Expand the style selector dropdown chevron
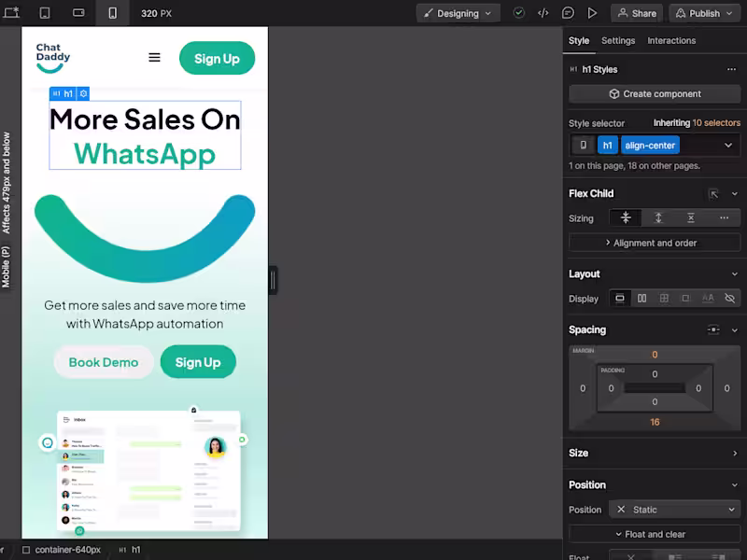Viewport: 747px width, 560px height. (728, 146)
